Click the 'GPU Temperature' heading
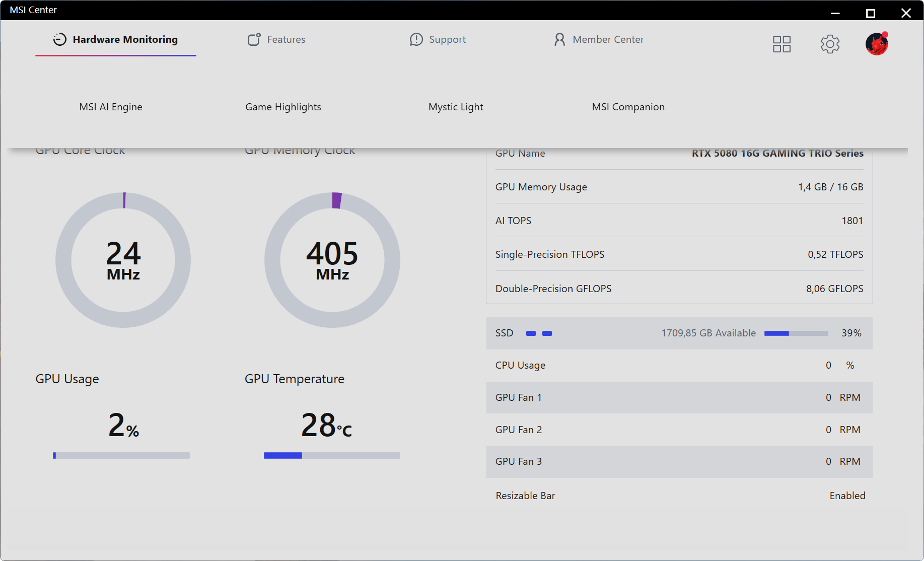Viewport: 924px width, 561px height. (295, 379)
